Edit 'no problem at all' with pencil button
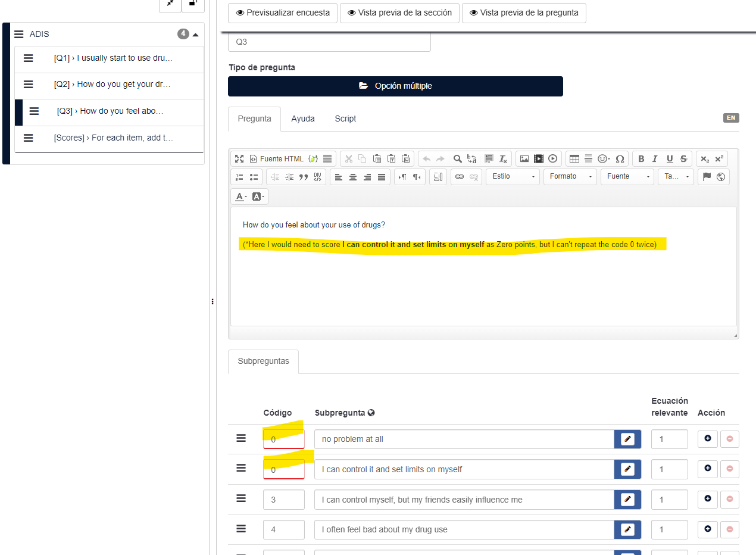 coord(627,439)
